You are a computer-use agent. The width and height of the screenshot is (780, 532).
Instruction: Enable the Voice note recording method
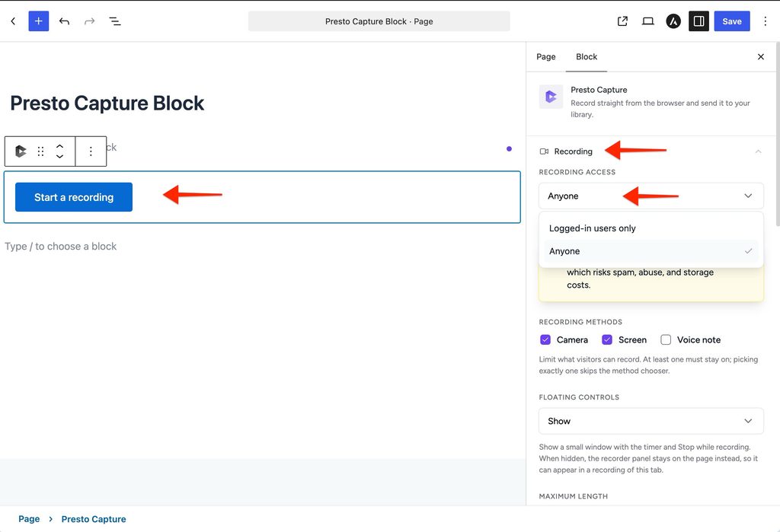[x=666, y=339]
